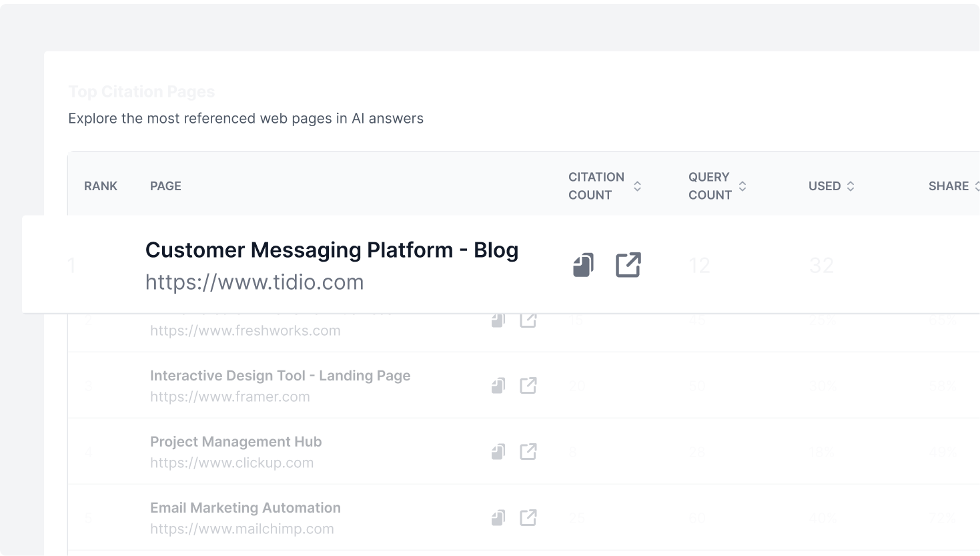Copy the clickup.com page link
This screenshot has width=980, height=556.
(498, 452)
